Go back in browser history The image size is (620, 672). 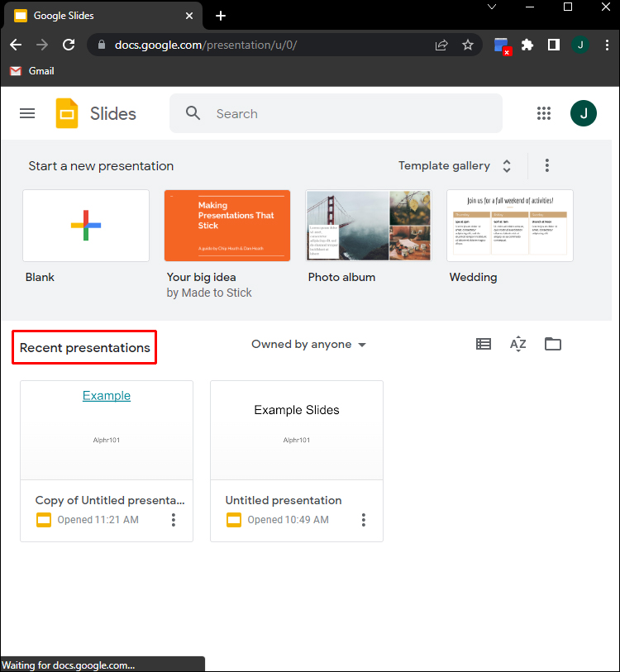coord(16,45)
